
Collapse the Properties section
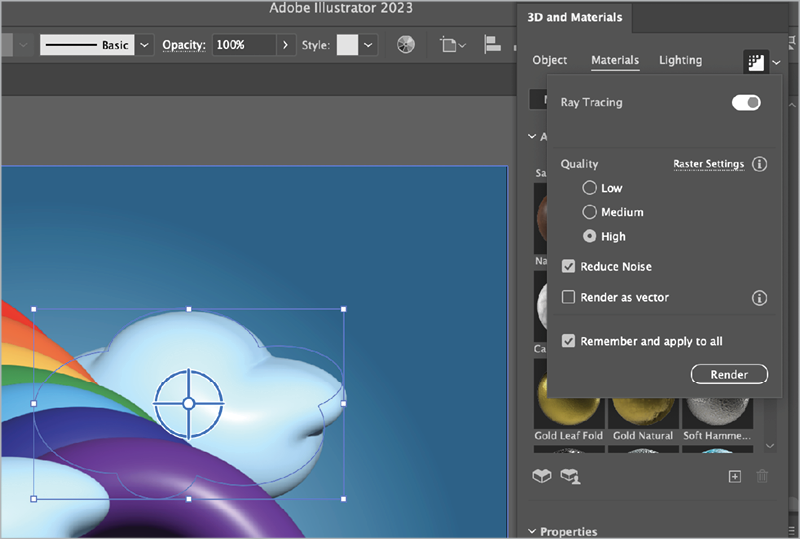point(532,531)
